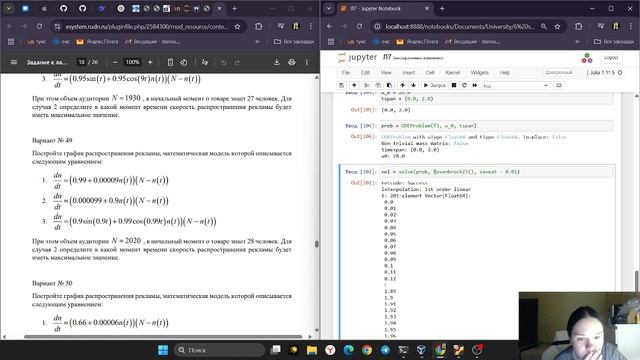Open the PDF viewer sidebar menu icon
The height and width of the screenshot is (360, 640).
click(x=13, y=62)
